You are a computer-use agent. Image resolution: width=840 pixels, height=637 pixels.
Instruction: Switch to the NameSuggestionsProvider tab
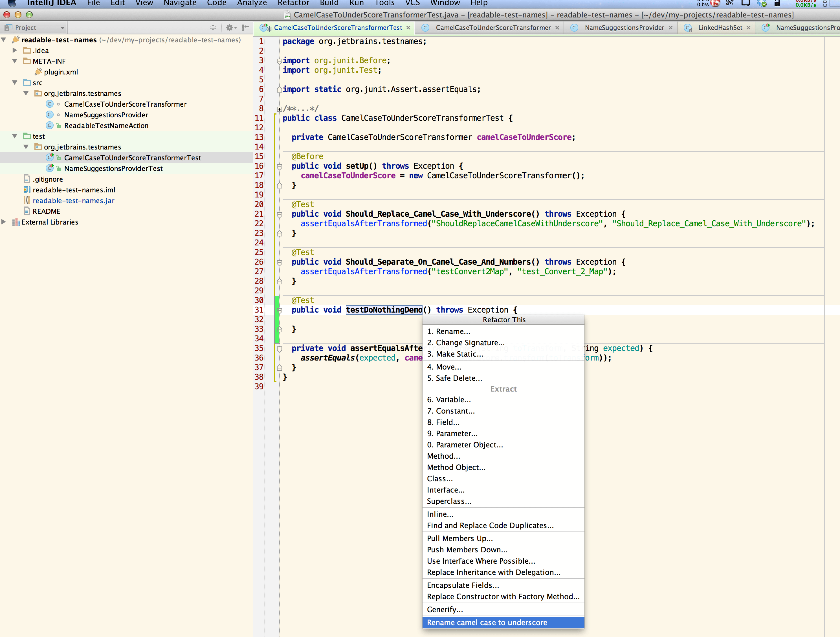point(624,28)
